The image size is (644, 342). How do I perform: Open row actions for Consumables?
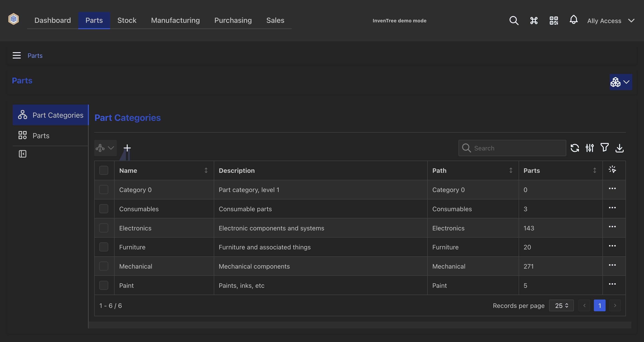coord(612,208)
